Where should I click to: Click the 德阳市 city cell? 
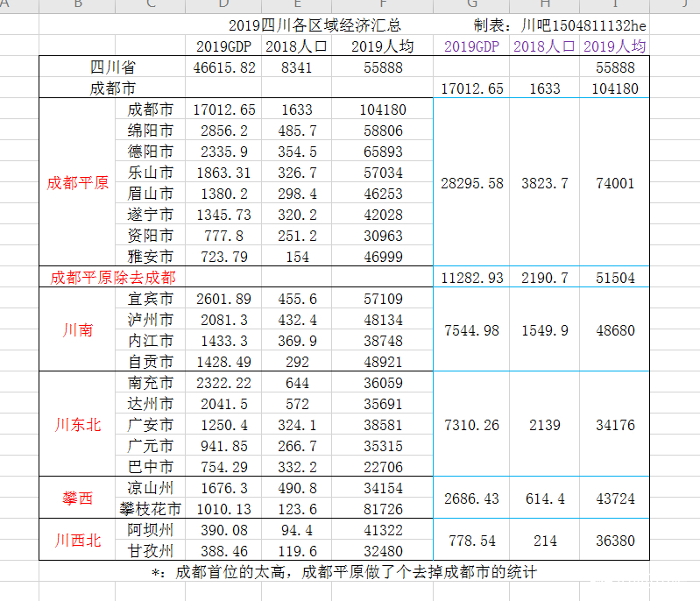pos(151,152)
